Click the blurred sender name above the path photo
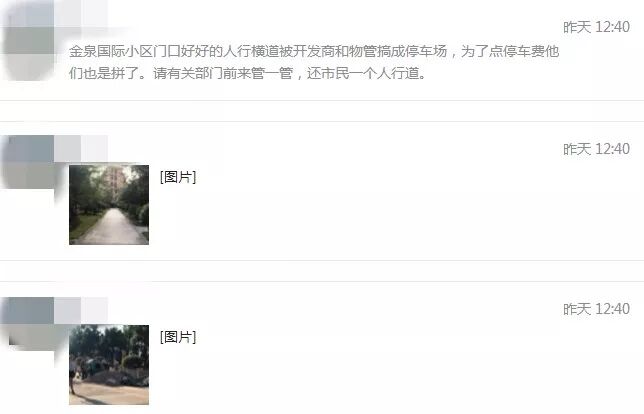This screenshot has height=414, width=644. pos(81,148)
